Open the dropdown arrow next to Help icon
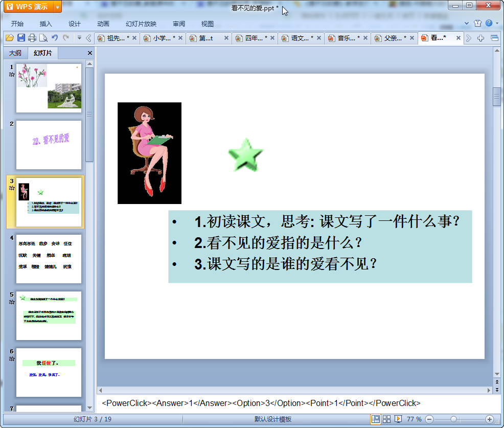This screenshot has width=504, height=428. coord(497,23)
